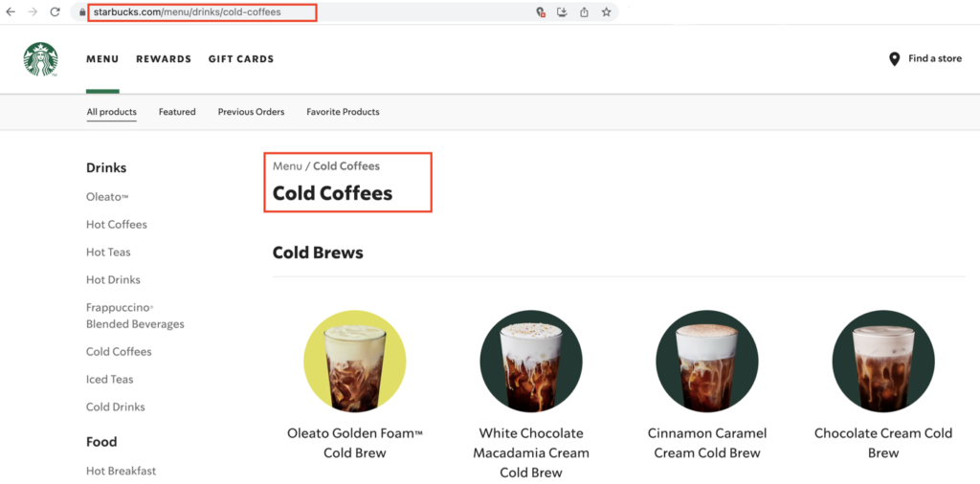980x484 pixels.
Task: Click the install app icon in address bar
Action: point(562,11)
